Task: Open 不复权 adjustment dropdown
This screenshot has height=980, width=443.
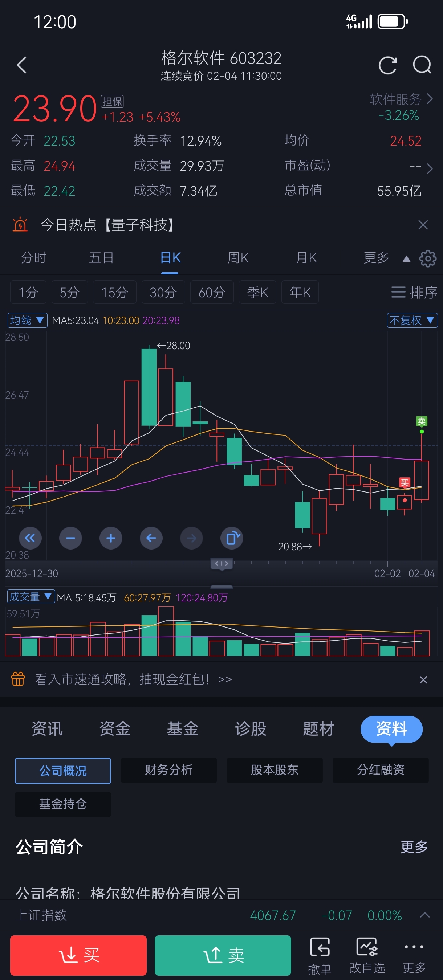Action: point(412,320)
